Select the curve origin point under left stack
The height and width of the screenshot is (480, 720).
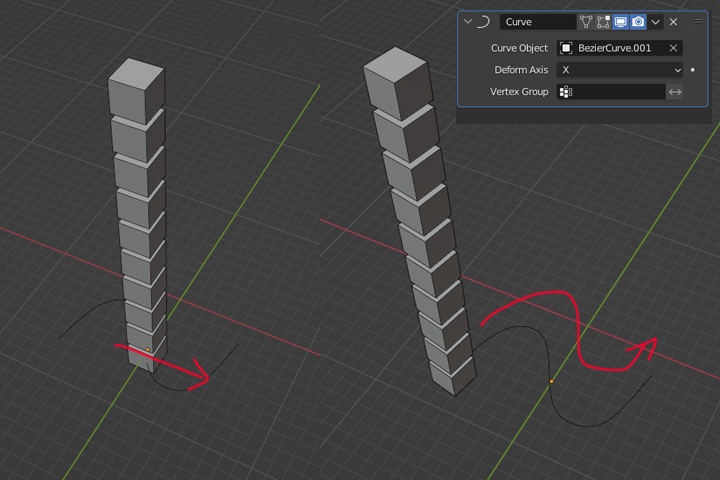tap(147, 350)
